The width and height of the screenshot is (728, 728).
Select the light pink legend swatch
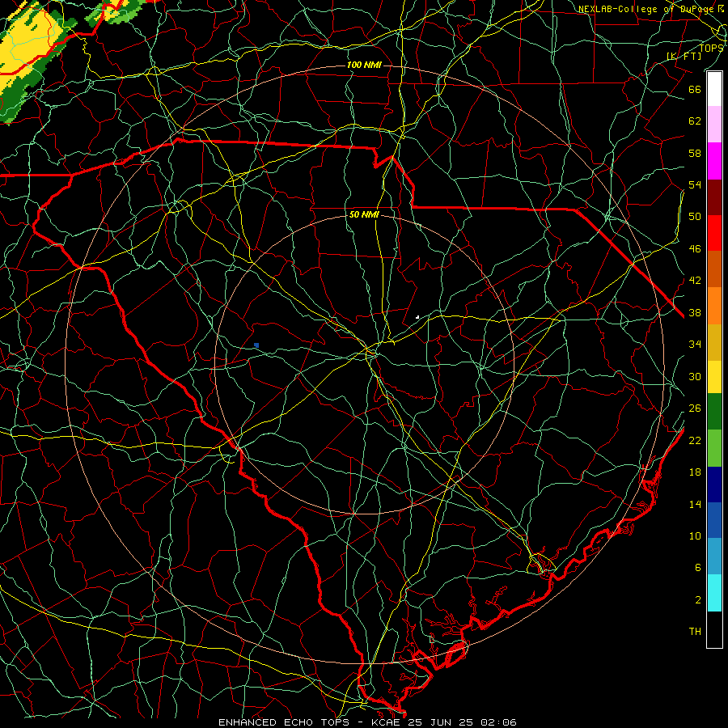[x=714, y=124]
